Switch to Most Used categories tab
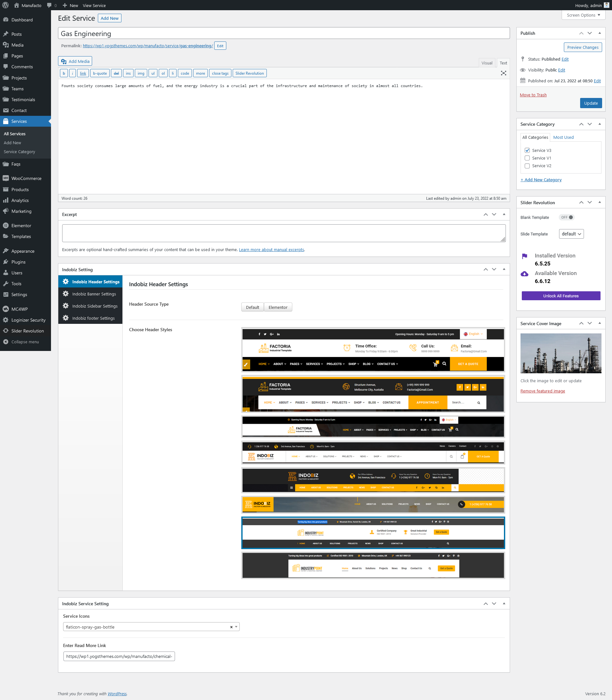The height and width of the screenshot is (700, 612). pyautogui.click(x=563, y=138)
